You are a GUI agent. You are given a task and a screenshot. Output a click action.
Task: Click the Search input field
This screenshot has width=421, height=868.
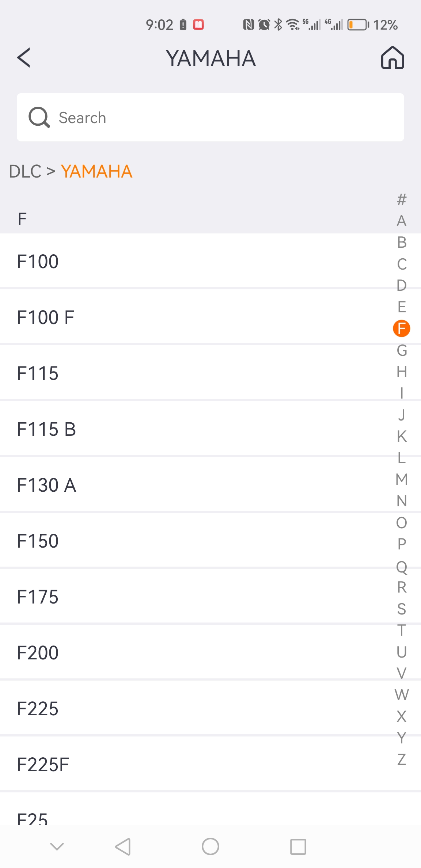(210, 117)
